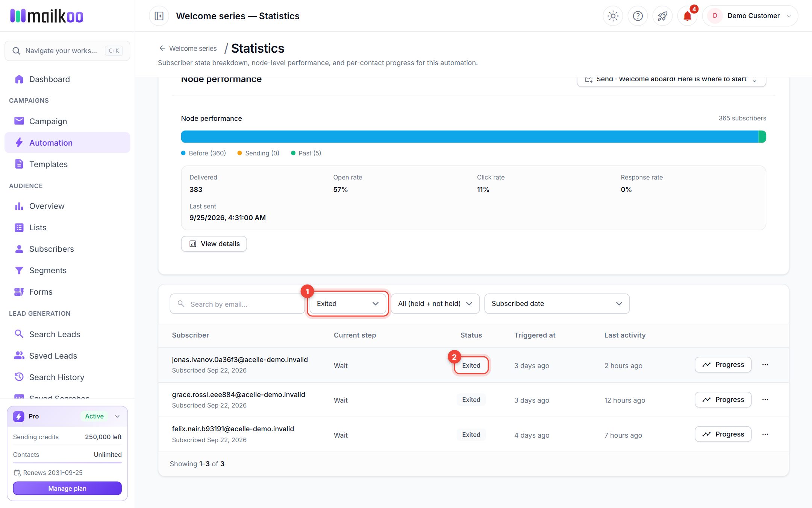Open the help question-mark icon

pyautogui.click(x=638, y=16)
